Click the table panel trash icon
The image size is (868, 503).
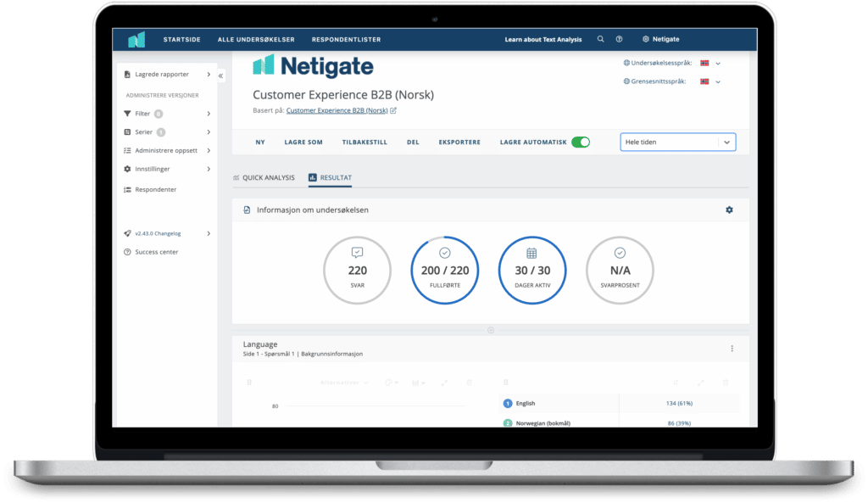(x=726, y=383)
